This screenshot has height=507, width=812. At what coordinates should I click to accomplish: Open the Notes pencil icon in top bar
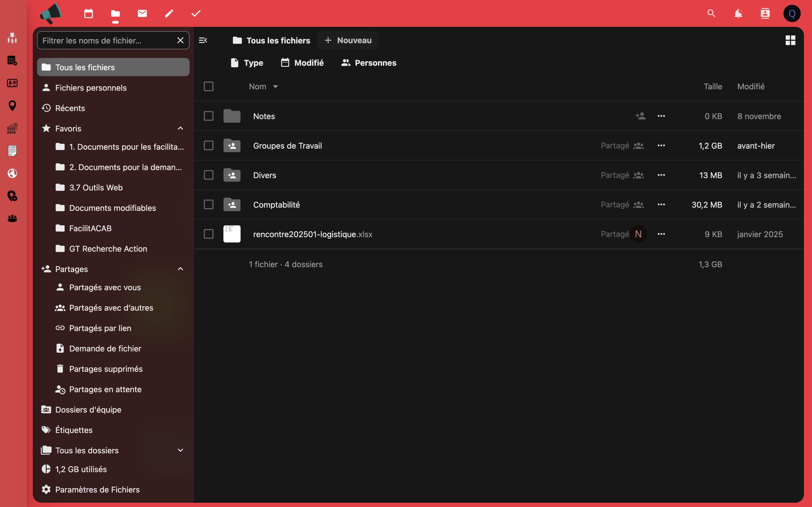[x=169, y=14]
